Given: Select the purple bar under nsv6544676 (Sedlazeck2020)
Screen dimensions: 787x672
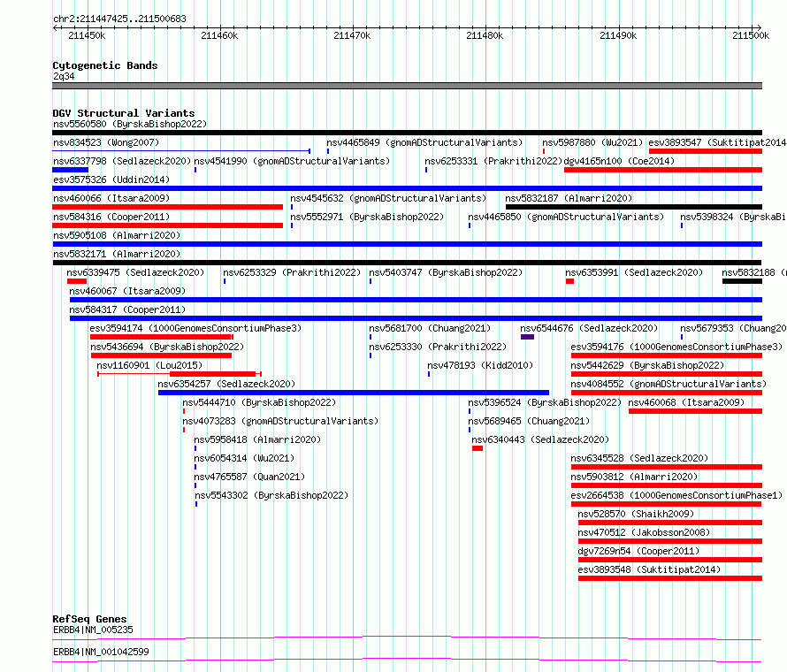Looking at the screenshot, I should 528,337.
